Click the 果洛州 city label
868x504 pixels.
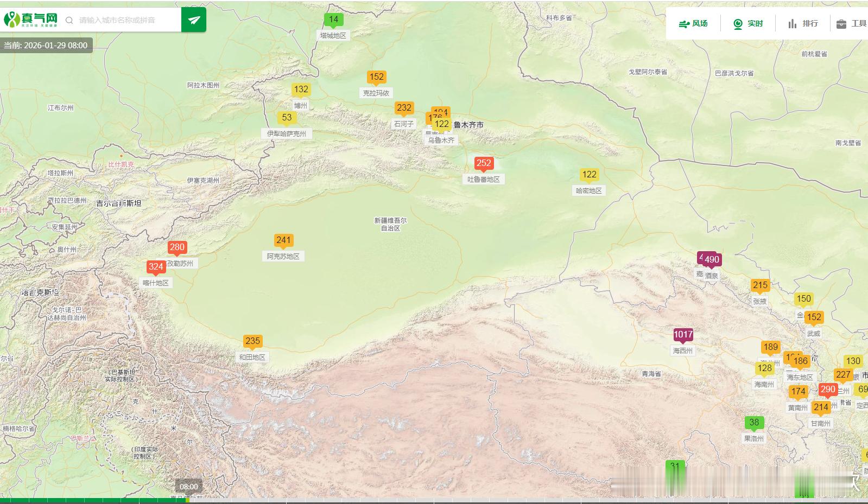754,438
